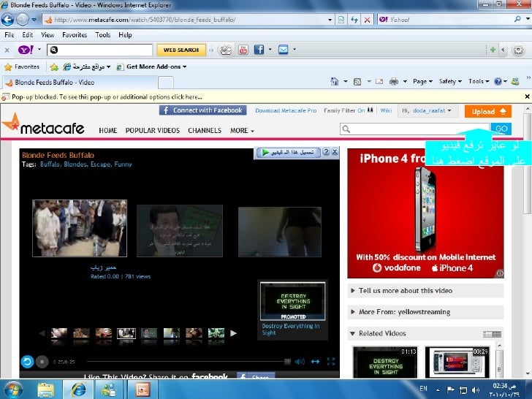Image resolution: width=532 pixels, height=399 pixels.
Task: Open the Page menu dropdown
Action: click(422, 81)
